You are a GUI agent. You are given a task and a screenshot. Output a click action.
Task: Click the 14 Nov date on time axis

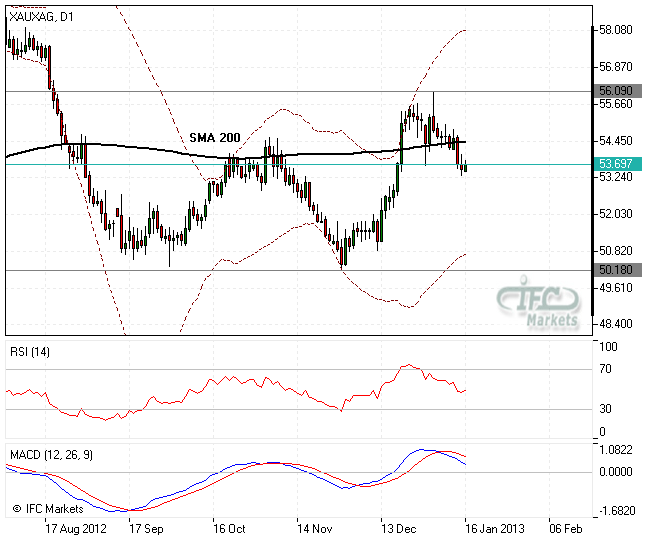coord(315,527)
